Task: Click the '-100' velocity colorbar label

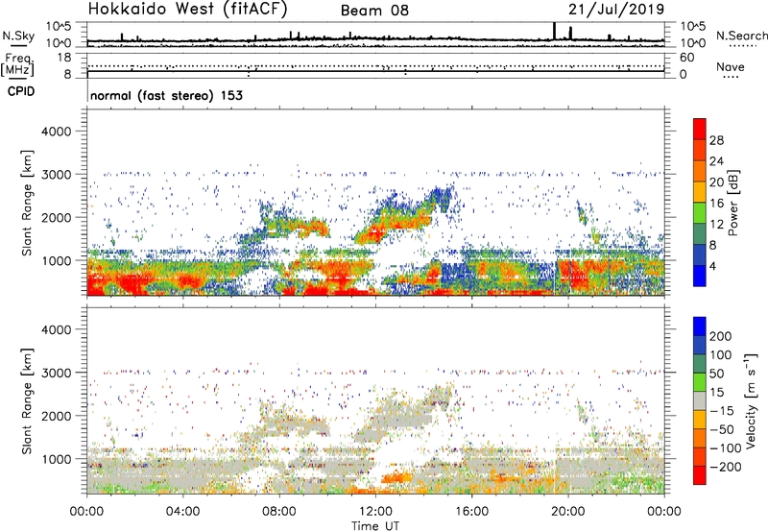Action: (x=726, y=448)
